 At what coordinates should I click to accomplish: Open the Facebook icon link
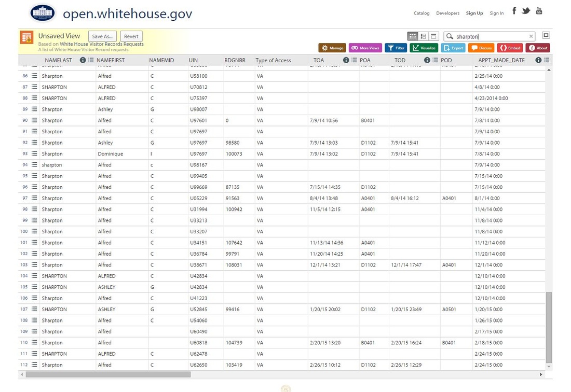click(514, 10)
